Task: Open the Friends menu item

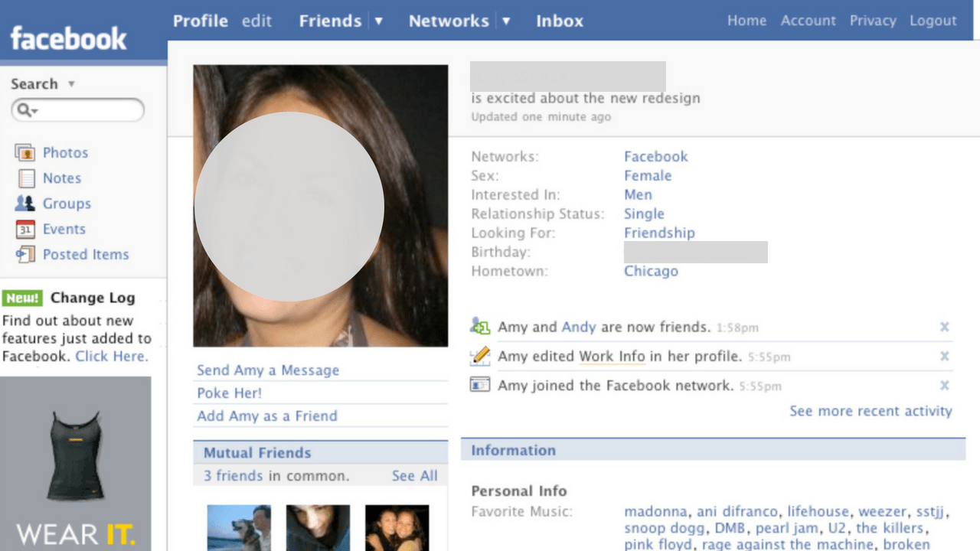Action: 330,21
